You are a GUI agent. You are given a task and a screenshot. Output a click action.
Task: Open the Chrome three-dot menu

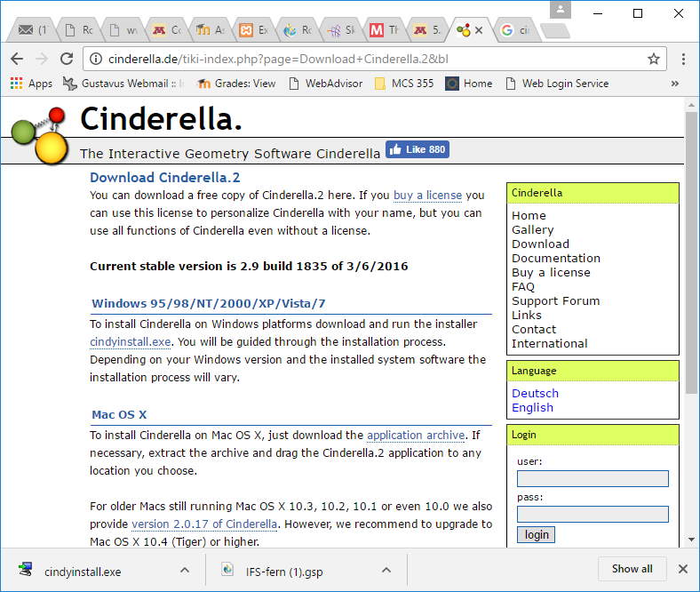[683, 59]
